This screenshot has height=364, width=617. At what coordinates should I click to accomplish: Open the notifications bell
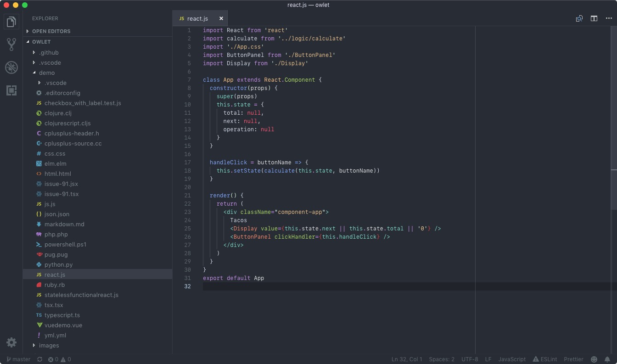tap(607, 359)
